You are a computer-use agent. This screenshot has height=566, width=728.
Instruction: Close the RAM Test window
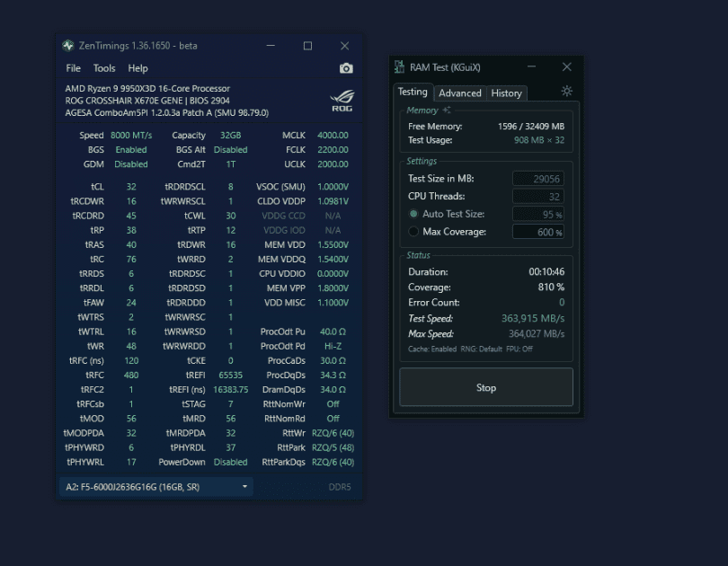coord(567,66)
